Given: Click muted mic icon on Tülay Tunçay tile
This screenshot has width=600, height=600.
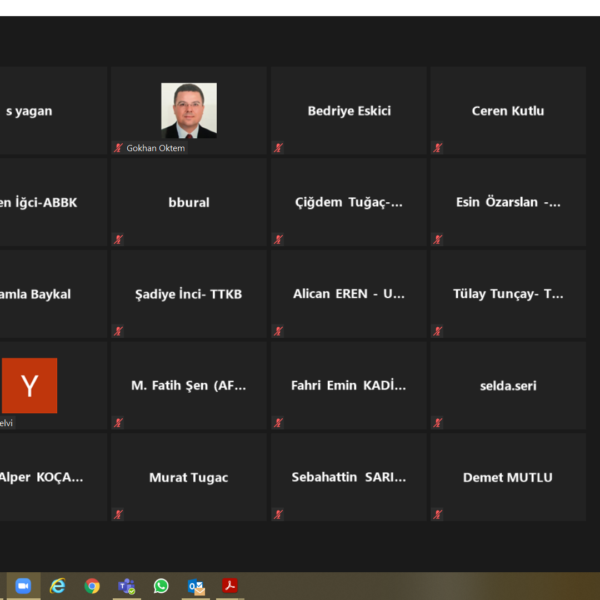Looking at the screenshot, I should point(438,331).
